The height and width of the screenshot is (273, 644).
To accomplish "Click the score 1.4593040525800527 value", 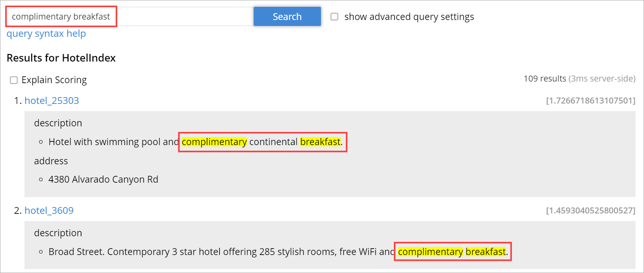I will [590, 211].
